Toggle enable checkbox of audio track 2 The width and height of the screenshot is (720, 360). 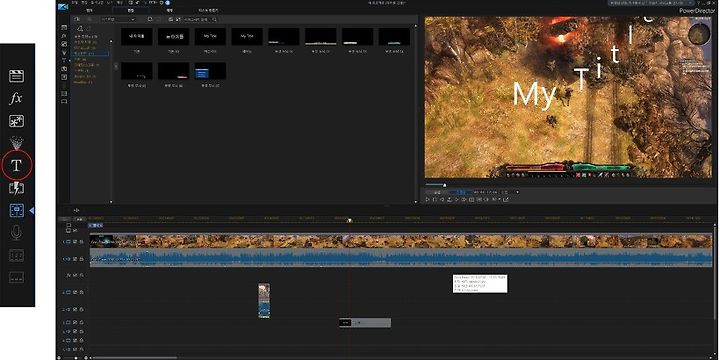point(75,309)
